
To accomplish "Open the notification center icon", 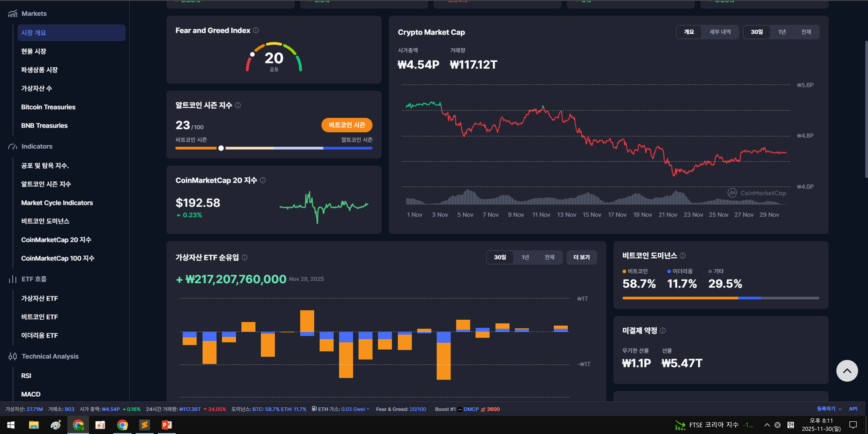I will point(853,425).
